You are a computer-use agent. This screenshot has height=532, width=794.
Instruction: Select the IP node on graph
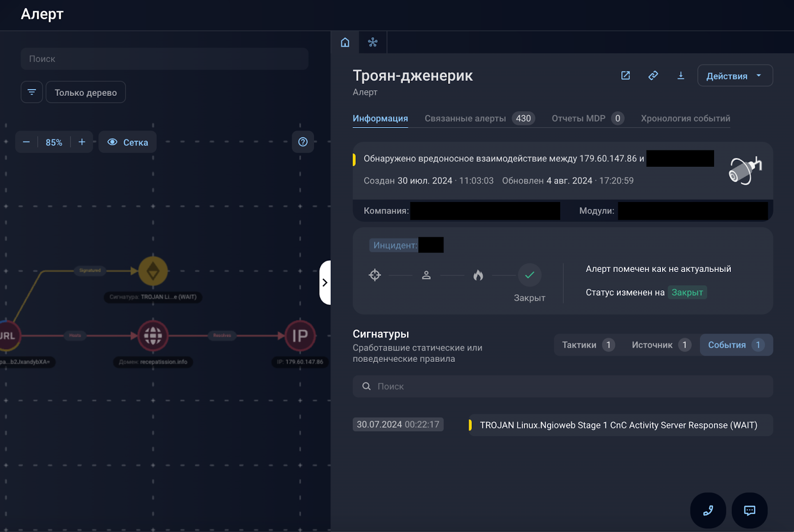pos(300,336)
